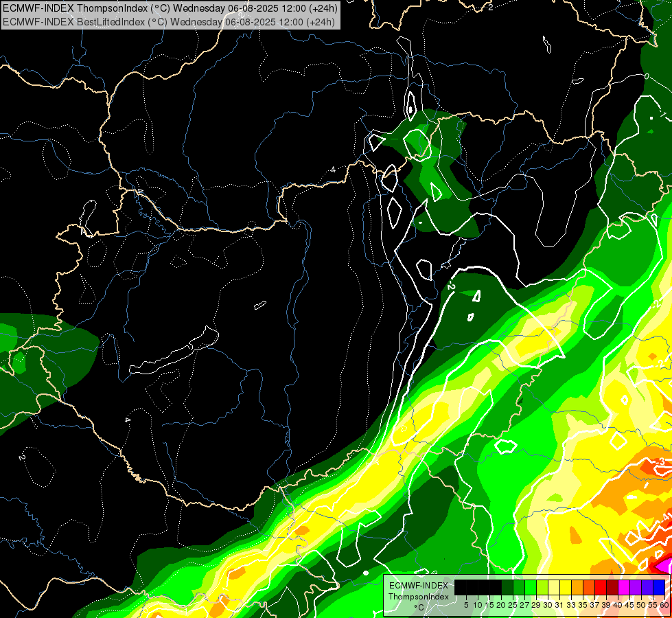Click legend tick value 39
Screen dimensions: 672x618
click(x=606, y=605)
